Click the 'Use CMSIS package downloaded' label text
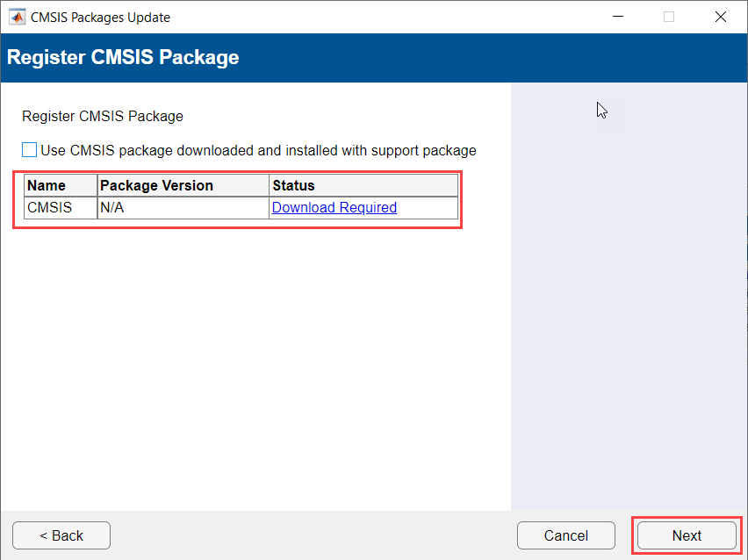Viewport: 748px width, 560px height. [x=258, y=150]
